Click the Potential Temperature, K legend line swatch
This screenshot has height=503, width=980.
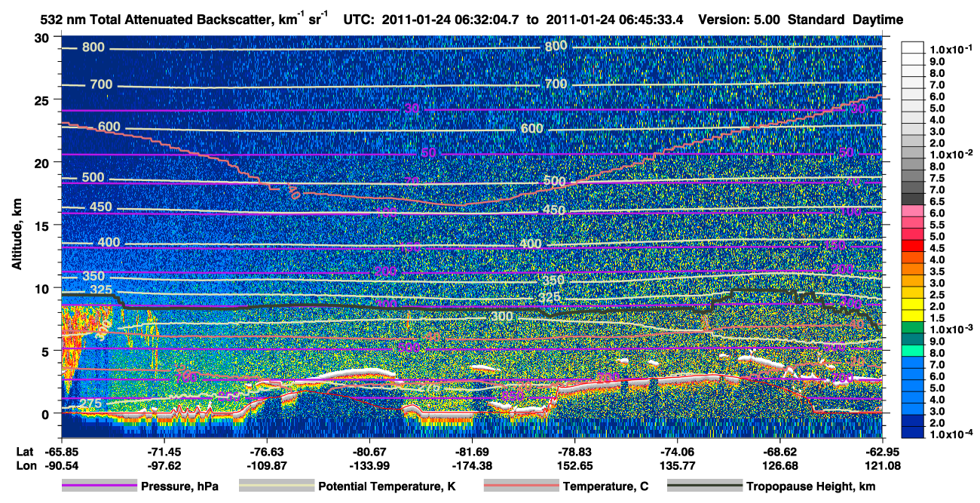[x=276, y=486]
